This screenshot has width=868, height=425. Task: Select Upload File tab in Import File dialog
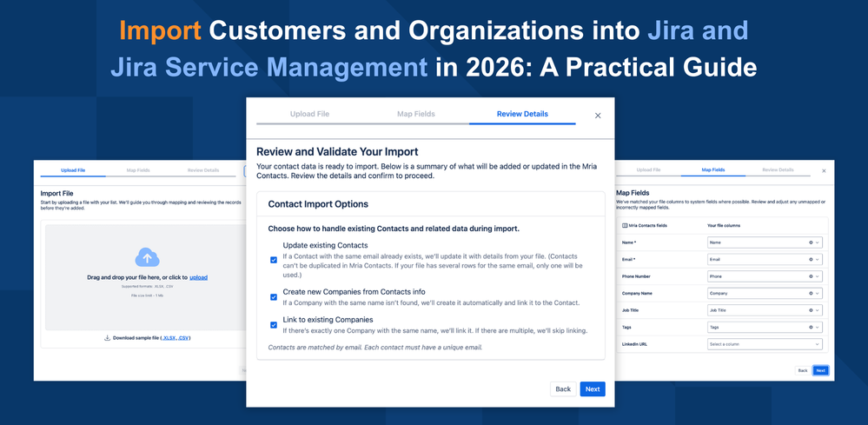pos(73,169)
